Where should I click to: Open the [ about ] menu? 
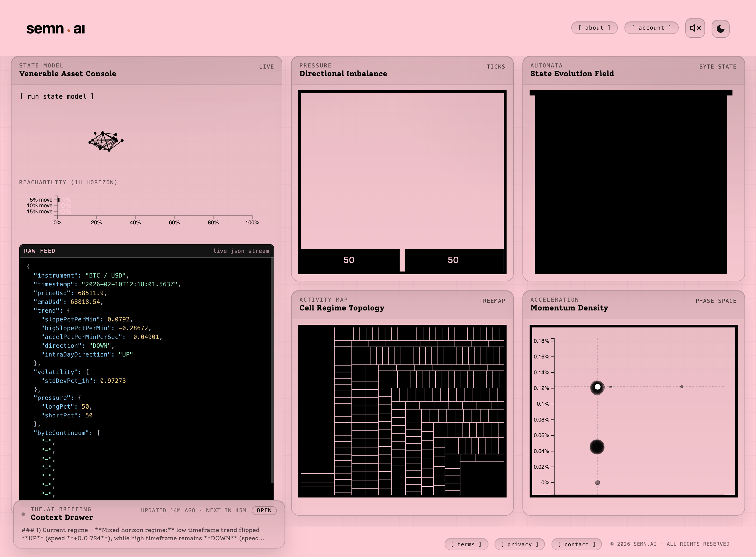pos(594,28)
